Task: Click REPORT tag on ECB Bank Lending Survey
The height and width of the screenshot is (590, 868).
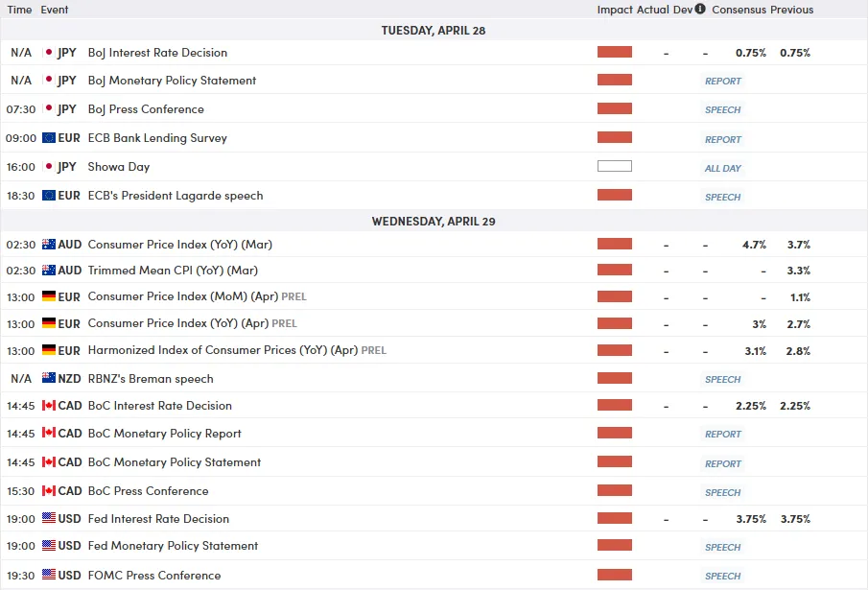Action: [x=723, y=139]
